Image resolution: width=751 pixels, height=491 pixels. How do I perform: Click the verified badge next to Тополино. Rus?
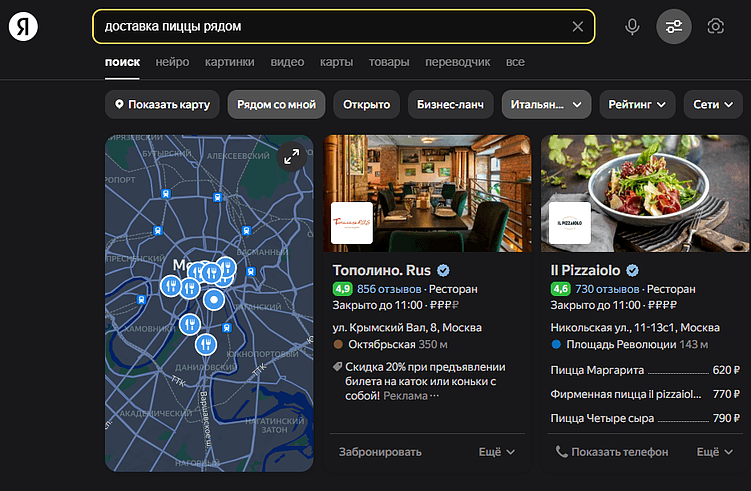tap(444, 271)
